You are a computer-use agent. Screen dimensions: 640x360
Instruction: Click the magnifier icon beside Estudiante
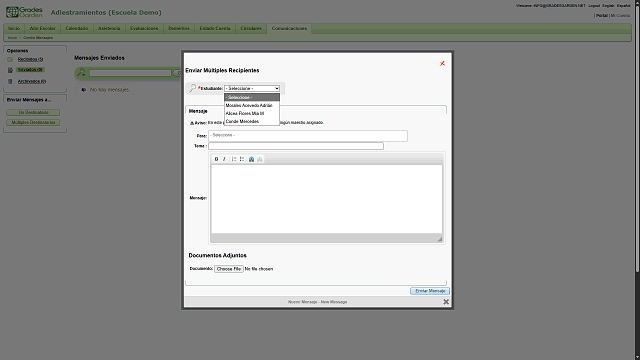coord(193,88)
